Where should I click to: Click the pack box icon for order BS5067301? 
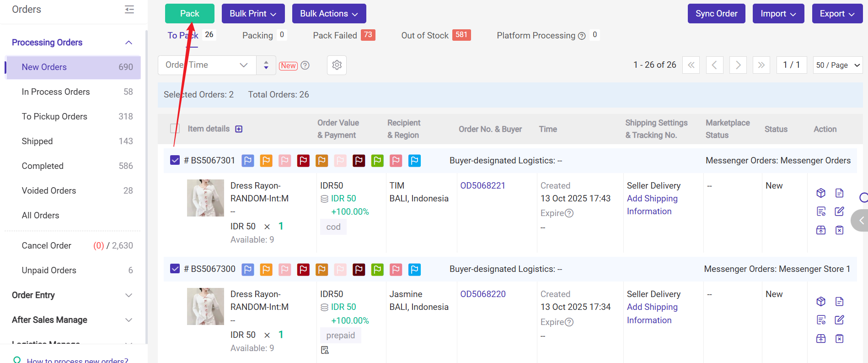(x=821, y=193)
